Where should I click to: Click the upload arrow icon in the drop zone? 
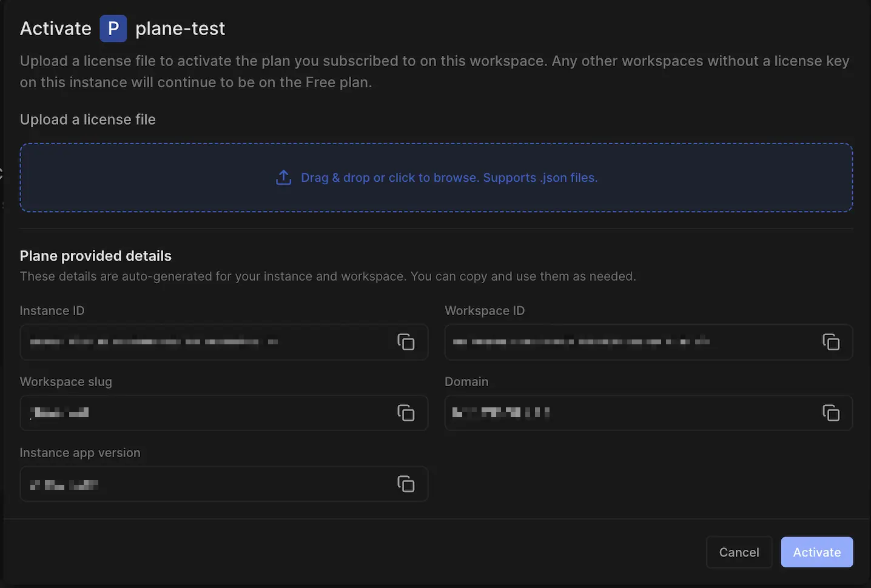point(283,177)
